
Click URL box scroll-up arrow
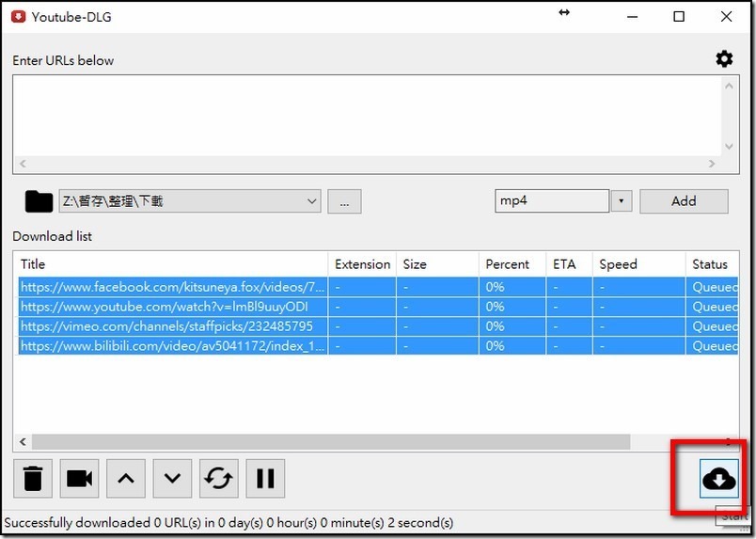(x=729, y=86)
